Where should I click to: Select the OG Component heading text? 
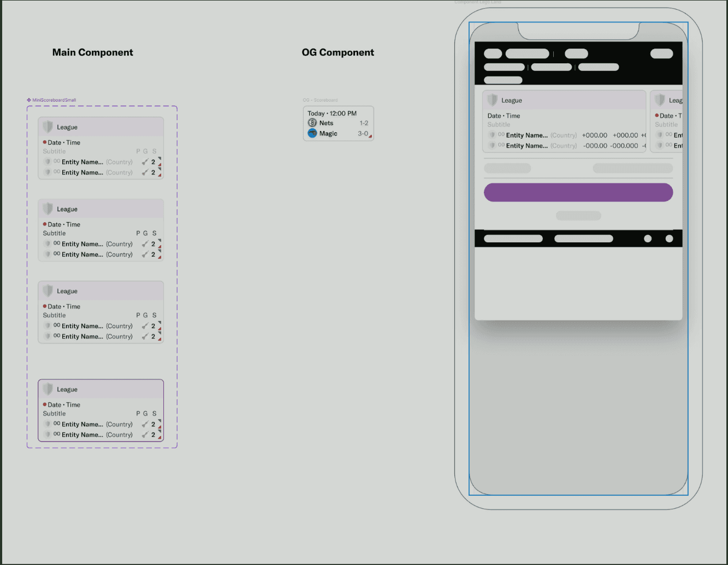(x=338, y=52)
